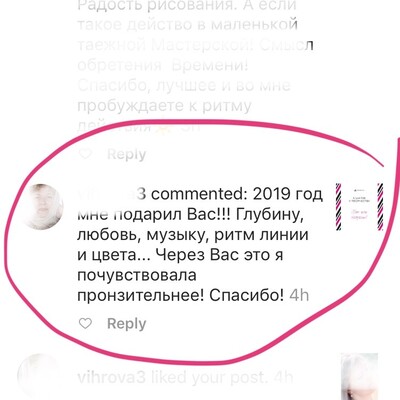Open the faded avatar beside vihrova3 notification
Screen dimensions: 400x400
[x=39, y=375]
